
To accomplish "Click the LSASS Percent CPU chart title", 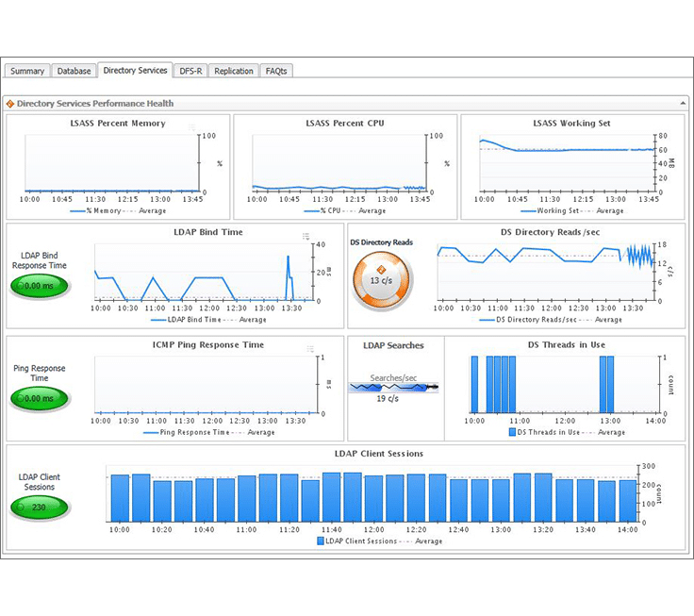I will tap(345, 124).
